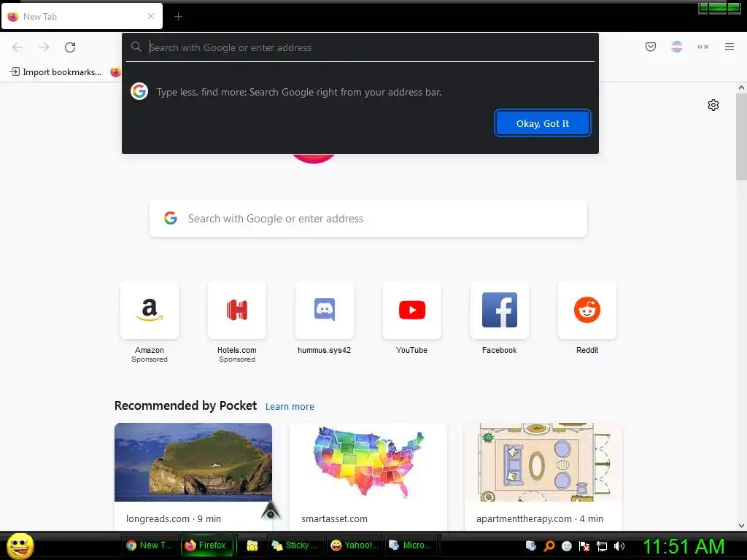This screenshot has height=560, width=747.
Task: Switch to the Chrome New T... taskbar item
Action: (x=150, y=545)
